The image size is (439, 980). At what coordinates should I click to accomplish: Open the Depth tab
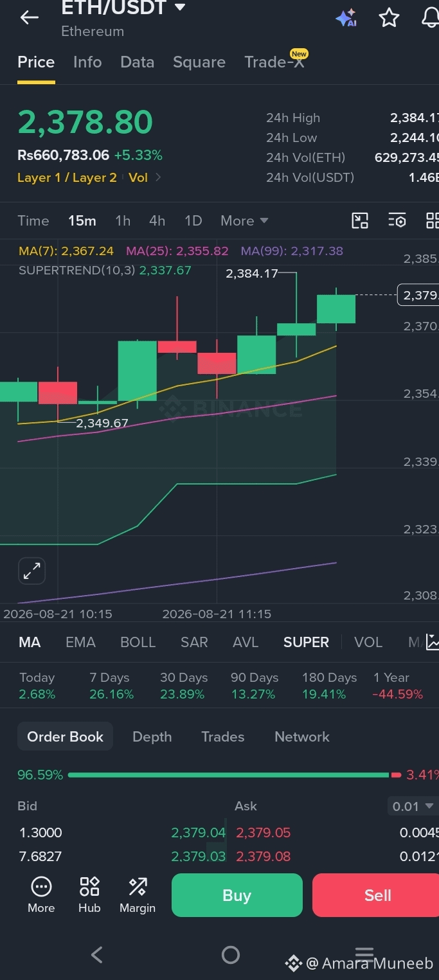coord(152,736)
